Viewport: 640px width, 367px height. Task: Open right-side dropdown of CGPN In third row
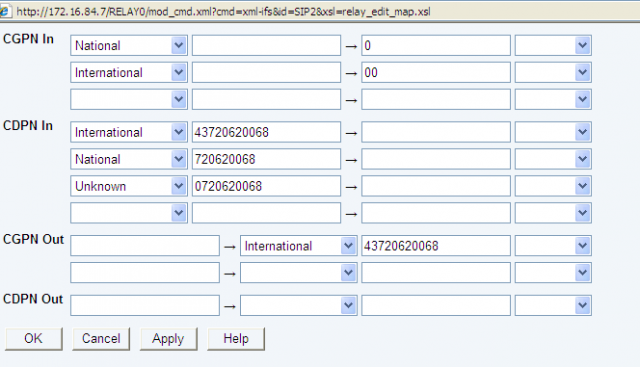click(x=553, y=100)
